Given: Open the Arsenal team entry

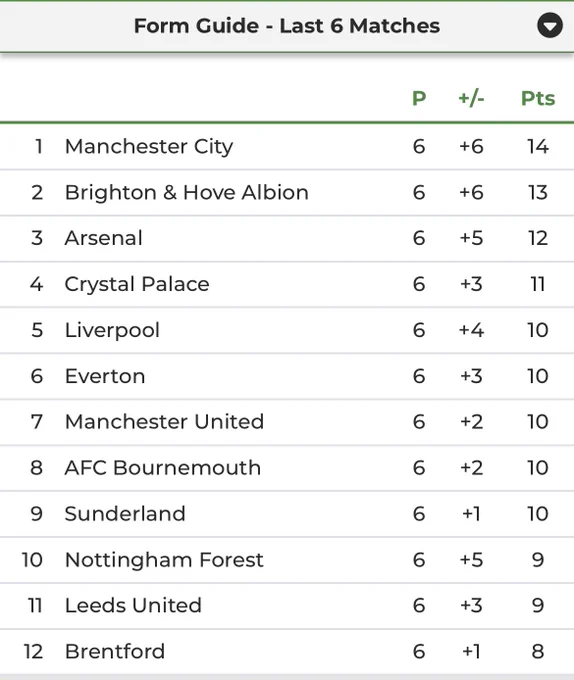Looking at the screenshot, I should [x=104, y=238].
